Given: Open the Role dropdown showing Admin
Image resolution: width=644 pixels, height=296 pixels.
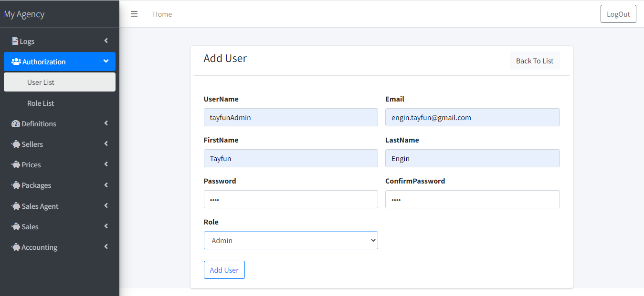Looking at the screenshot, I should pos(291,240).
